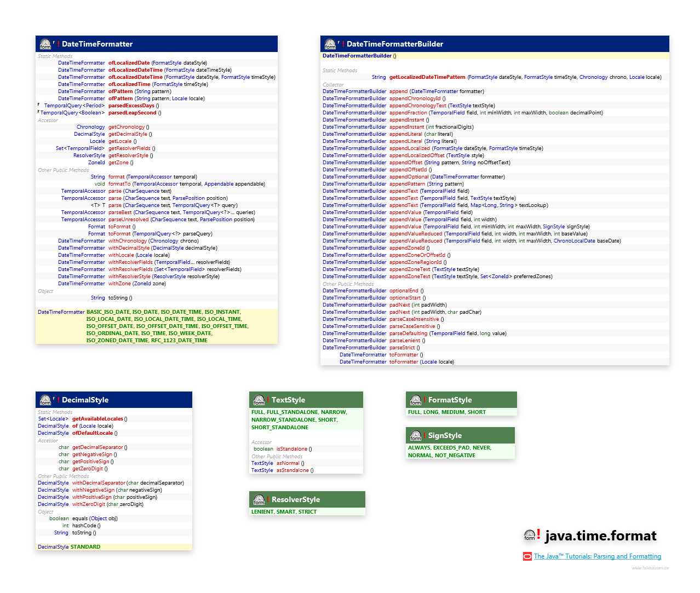Click the FormatStyle header clock icon
This screenshot has width=700, height=593.
(x=416, y=400)
